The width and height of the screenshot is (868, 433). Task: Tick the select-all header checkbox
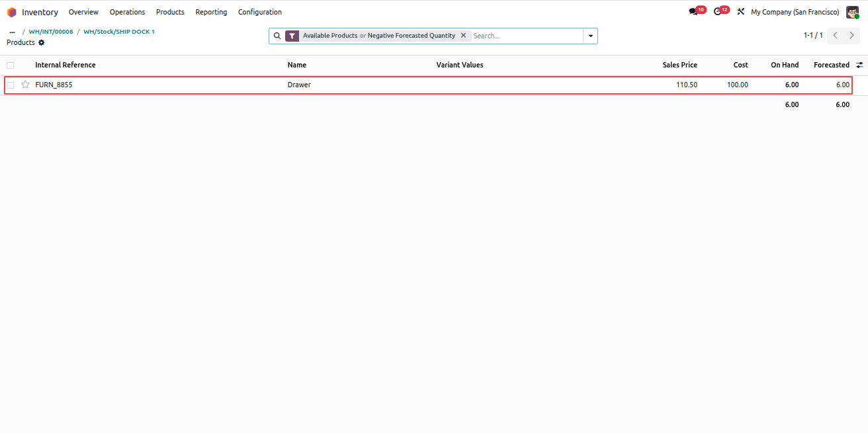click(10, 65)
